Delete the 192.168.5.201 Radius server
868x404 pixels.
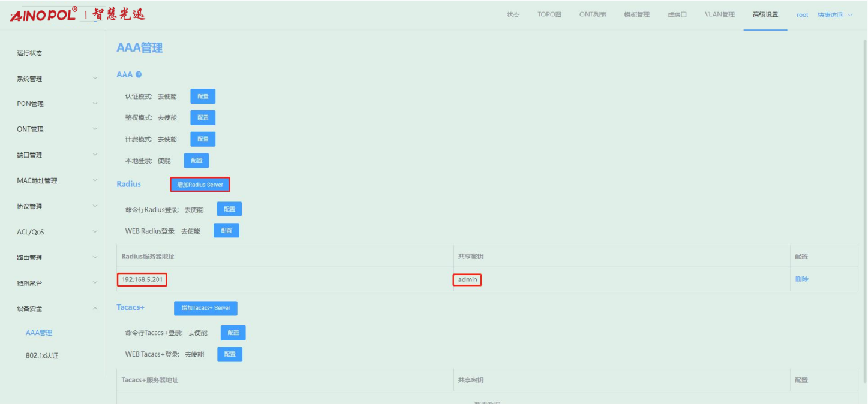tap(801, 279)
